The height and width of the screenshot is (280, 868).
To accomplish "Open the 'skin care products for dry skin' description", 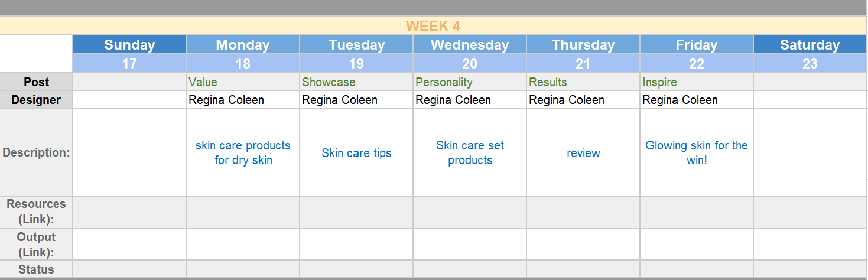I will tap(243, 152).
